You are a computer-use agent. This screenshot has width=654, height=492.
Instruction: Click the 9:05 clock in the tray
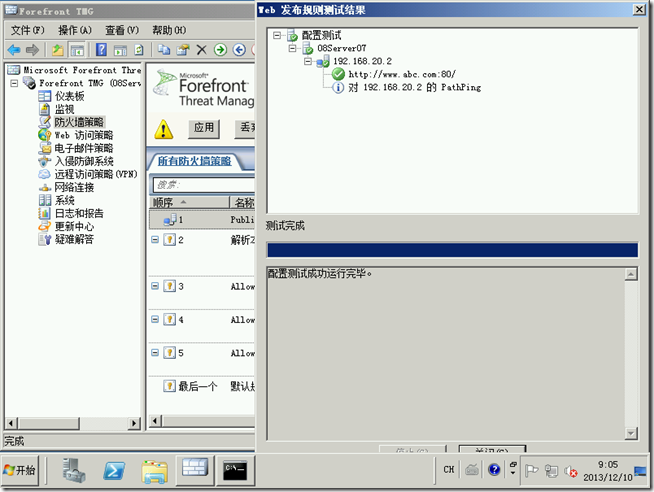(x=608, y=464)
